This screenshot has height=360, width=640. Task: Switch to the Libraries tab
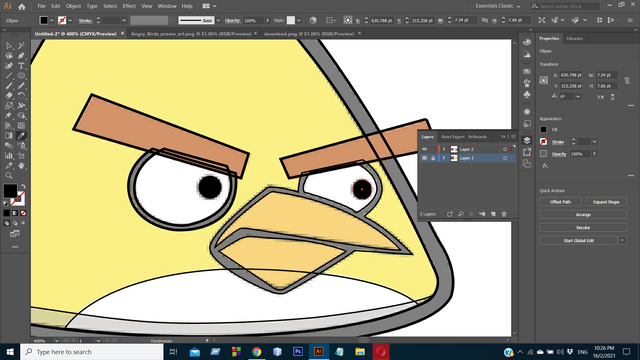click(x=575, y=38)
